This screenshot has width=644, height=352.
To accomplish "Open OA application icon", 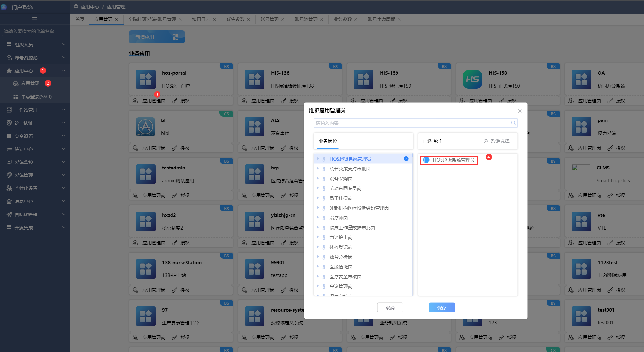I will pyautogui.click(x=581, y=79).
